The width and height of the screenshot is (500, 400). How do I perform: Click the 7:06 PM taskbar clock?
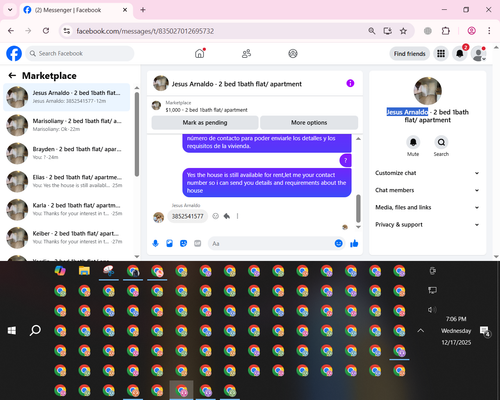click(x=456, y=319)
